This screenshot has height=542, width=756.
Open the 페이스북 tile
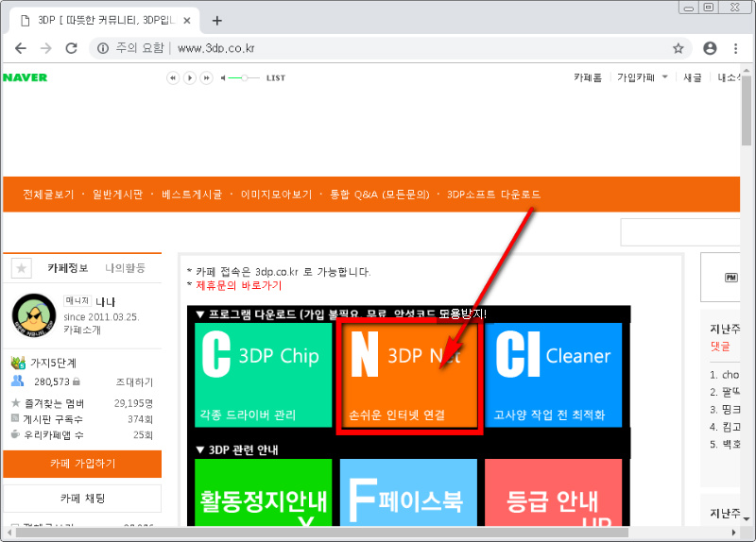tap(409, 492)
